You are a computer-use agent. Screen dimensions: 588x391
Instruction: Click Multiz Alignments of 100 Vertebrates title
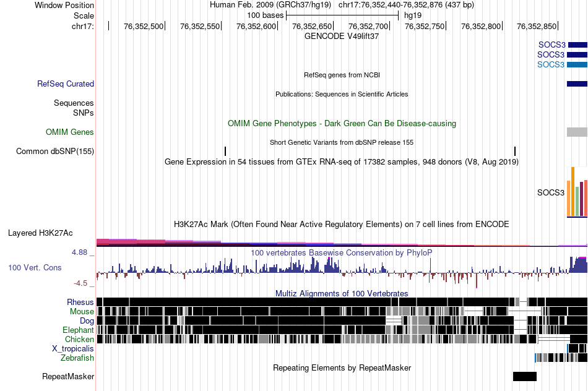342,293
